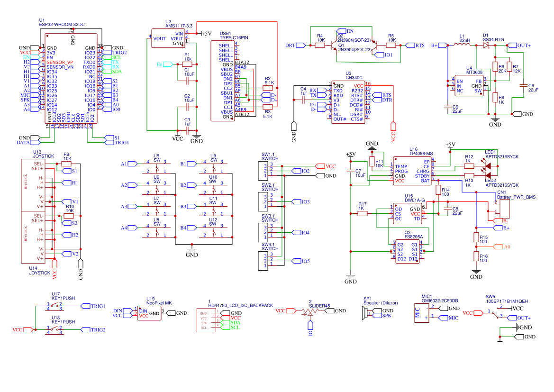Select the U19 NeoPixel MK symbol
The height and width of the screenshot is (392, 554).
pyautogui.click(x=149, y=313)
